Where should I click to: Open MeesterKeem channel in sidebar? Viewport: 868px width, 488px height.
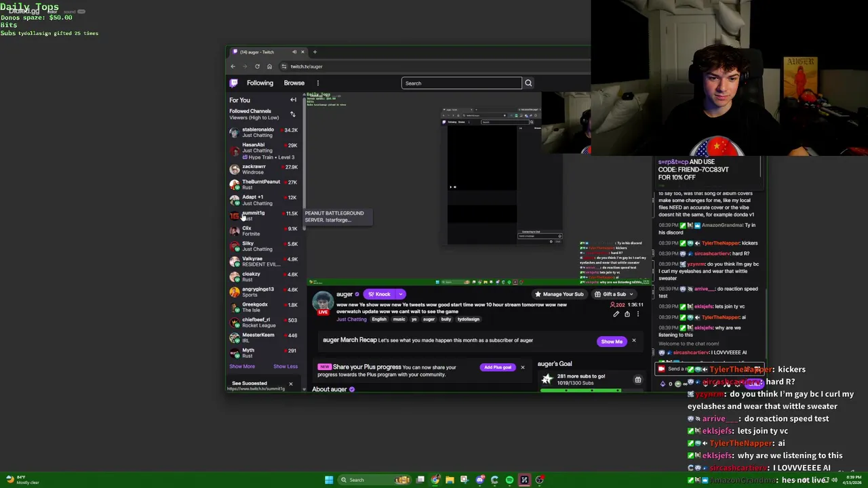pos(264,338)
